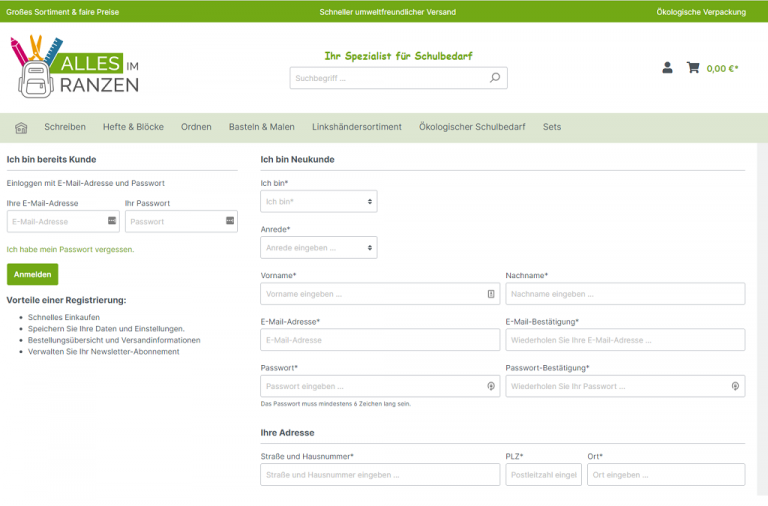Click into the Nachname input field

pyautogui.click(x=625, y=294)
